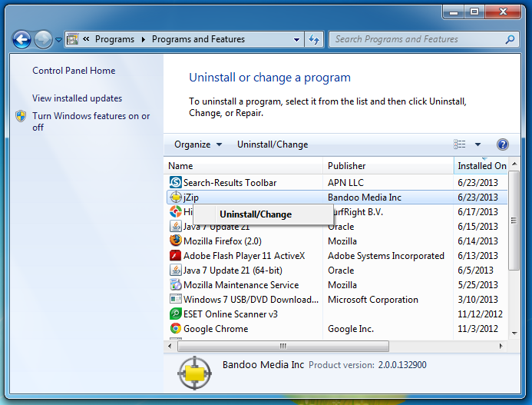
Task: Click Microsoft Corporation publisher cell
Action: click(373, 300)
